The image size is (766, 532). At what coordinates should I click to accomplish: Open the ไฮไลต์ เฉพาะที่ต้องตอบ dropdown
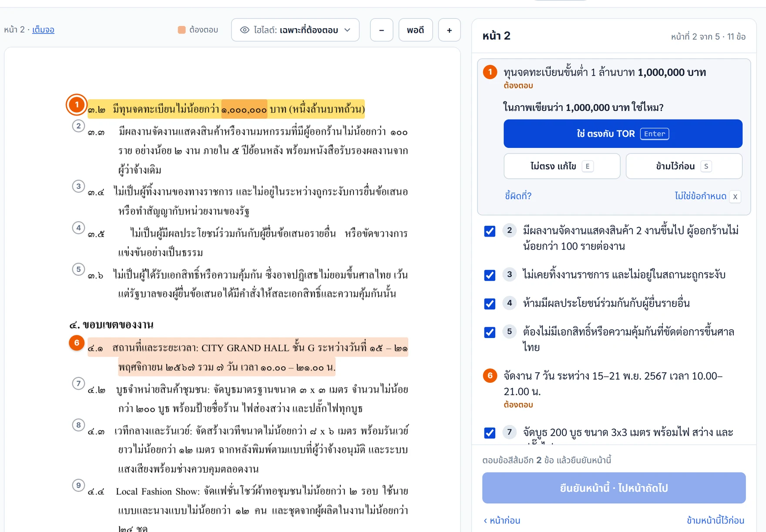tap(295, 30)
